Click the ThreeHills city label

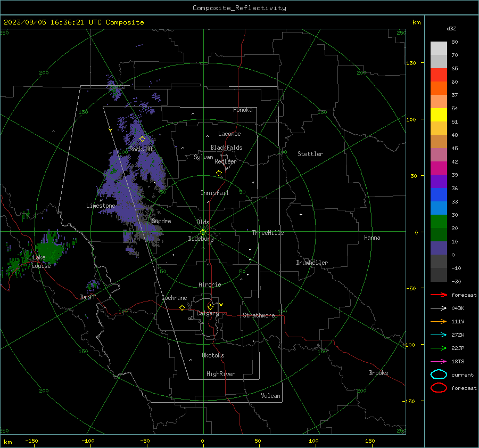[x=268, y=233]
